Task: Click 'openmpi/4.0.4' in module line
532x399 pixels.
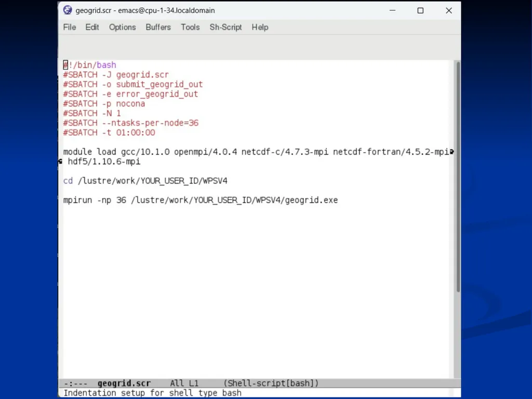Action: [206, 152]
